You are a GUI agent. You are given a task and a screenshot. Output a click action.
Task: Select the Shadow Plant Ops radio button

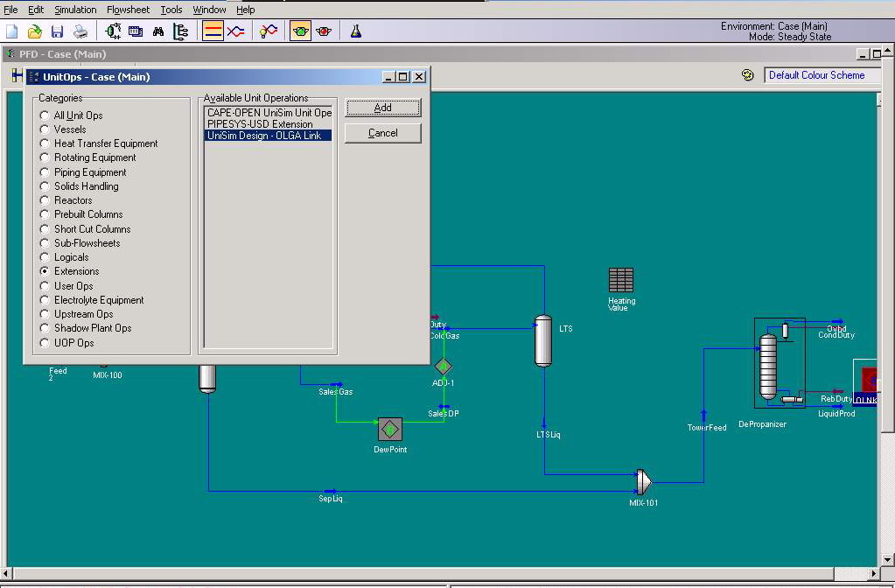[45, 328]
